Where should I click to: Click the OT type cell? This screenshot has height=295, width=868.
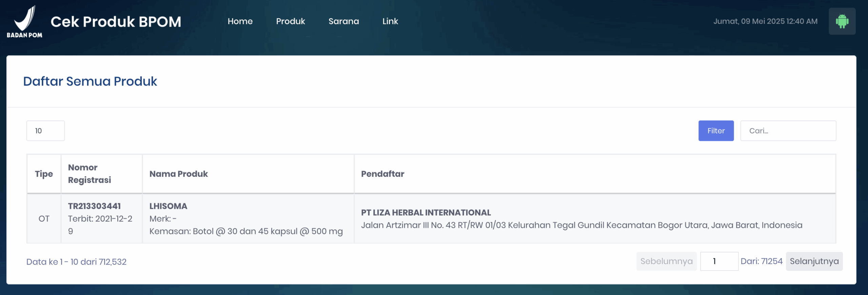click(44, 219)
